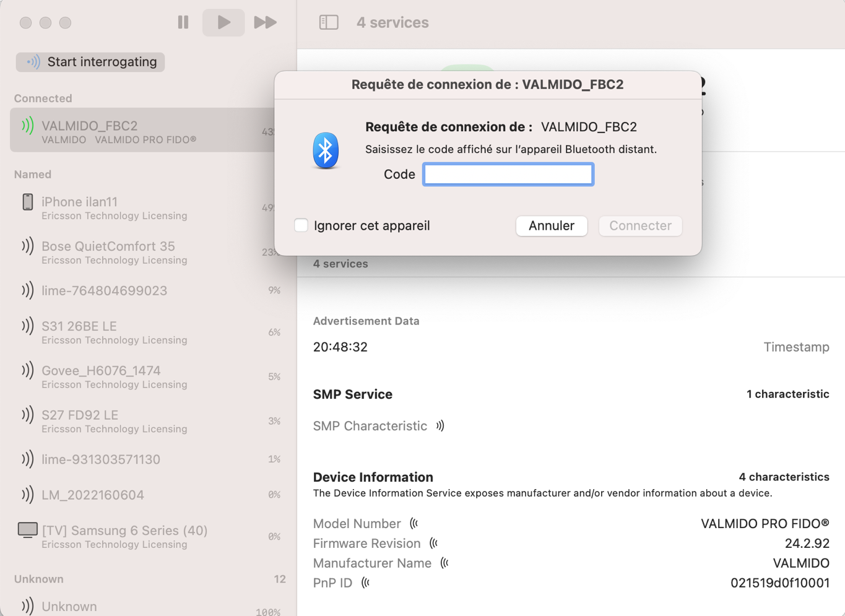Toggle the sidebar panel icon
This screenshot has height=616, width=845.
(329, 22)
